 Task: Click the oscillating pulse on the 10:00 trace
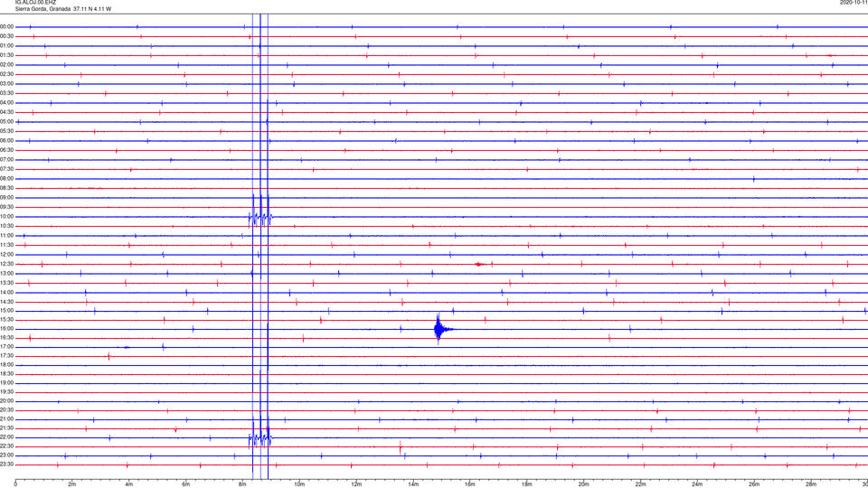click(260, 219)
